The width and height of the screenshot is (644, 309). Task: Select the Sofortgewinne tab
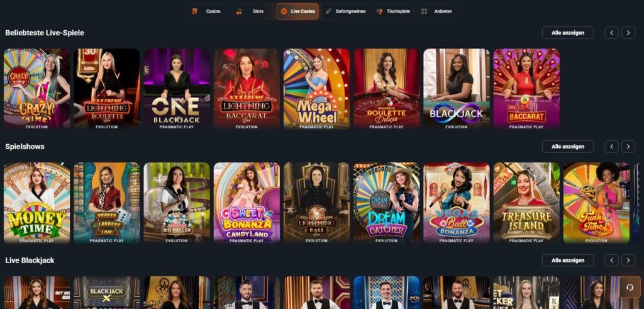(345, 11)
